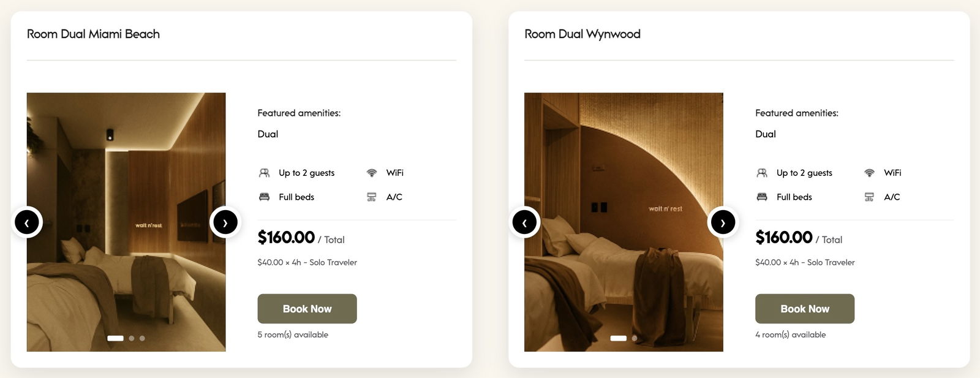Select second carousel dot on Wynwood image

coord(635,338)
